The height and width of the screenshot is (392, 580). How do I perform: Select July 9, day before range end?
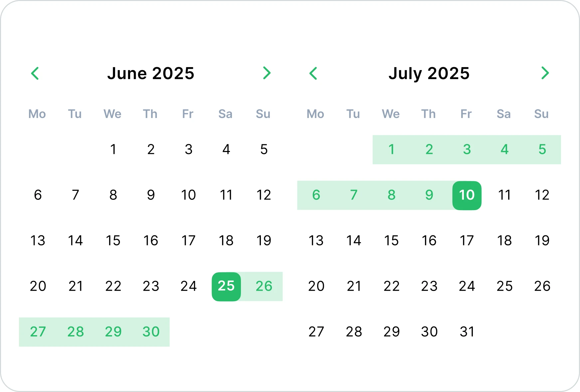coord(429,195)
